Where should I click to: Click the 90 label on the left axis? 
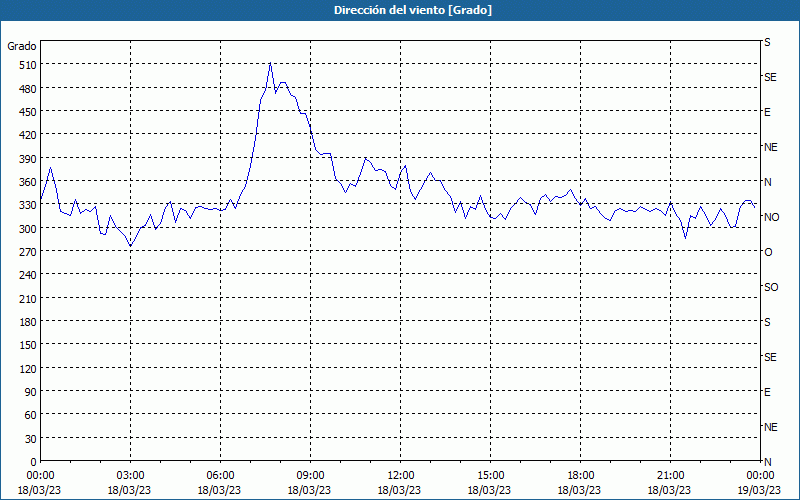31,392
